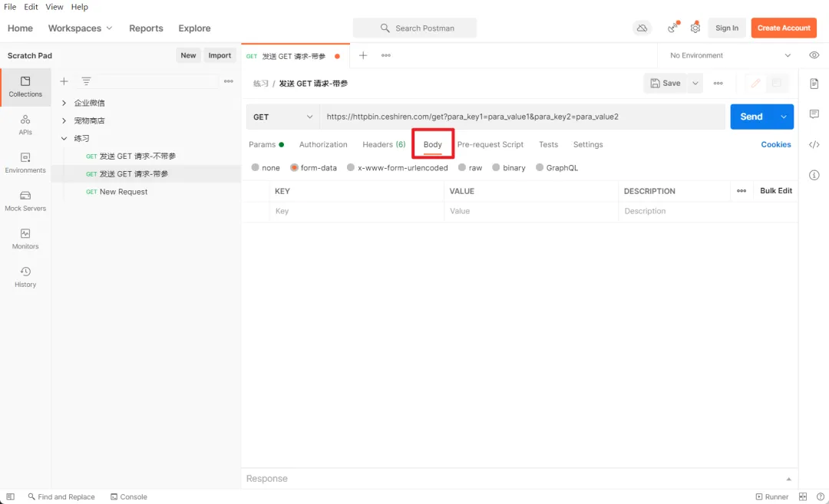
Task: Click the cloud offline sync icon
Action: point(642,28)
